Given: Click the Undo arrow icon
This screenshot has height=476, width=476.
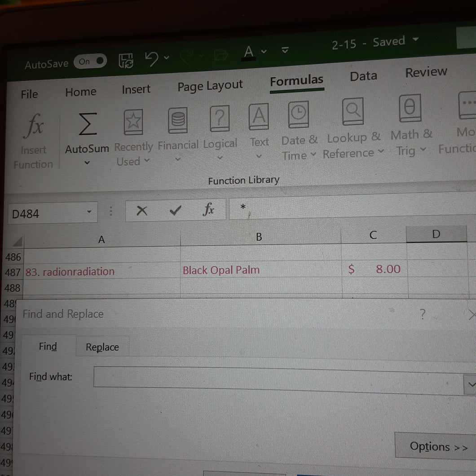Looking at the screenshot, I should coord(152,58).
